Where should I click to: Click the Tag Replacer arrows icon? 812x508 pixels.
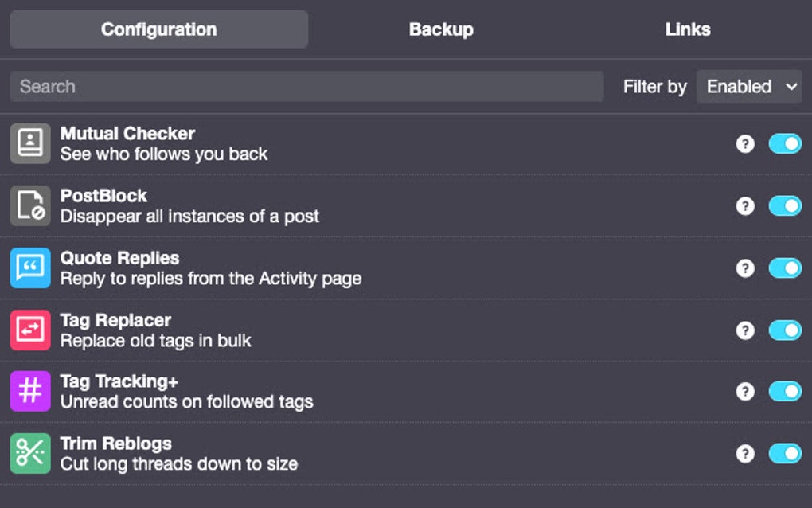point(29,329)
